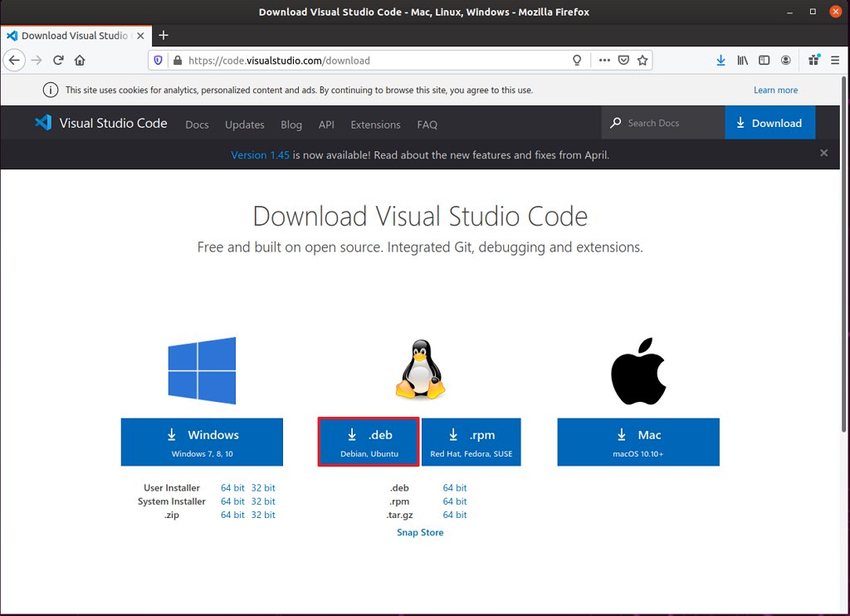Open the Firefox hamburger menu
Screen dimensions: 850x616
click(835, 61)
